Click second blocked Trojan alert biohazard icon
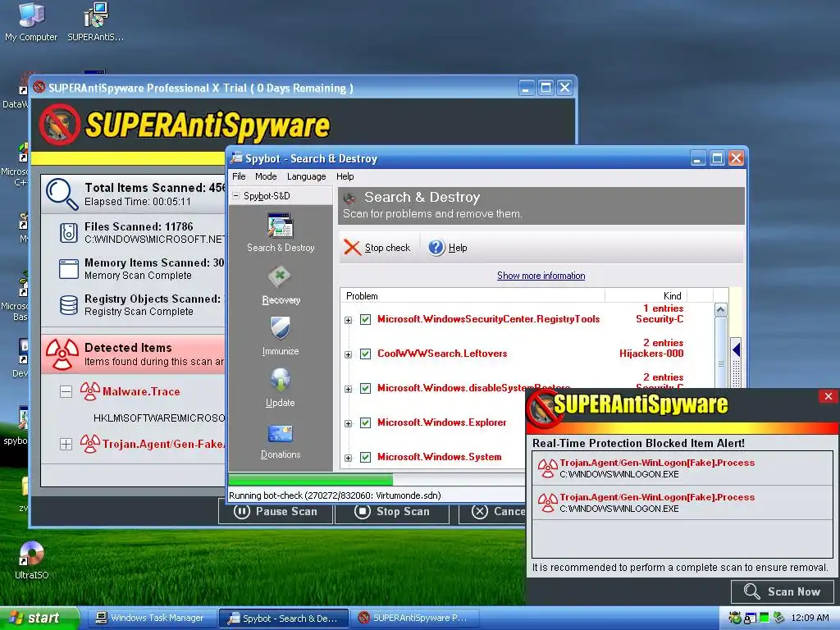 tap(547, 503)
